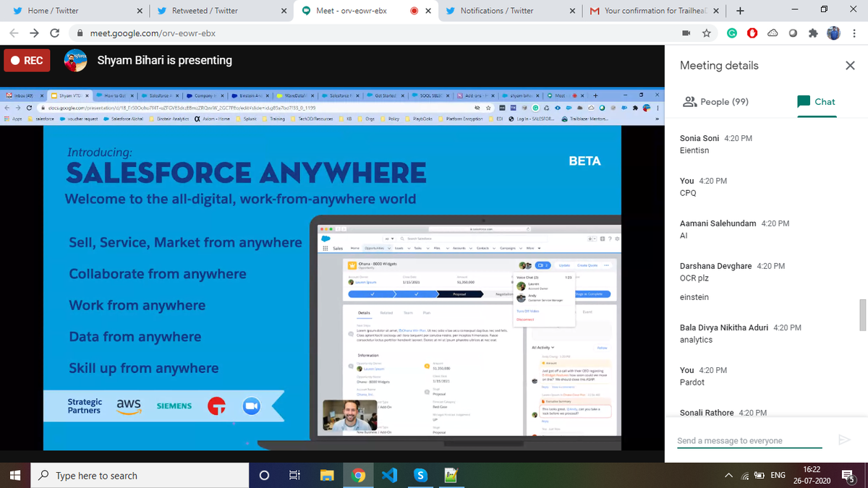Open the cloud extension icon
868x488 pixels.
[x=773, y=33]
